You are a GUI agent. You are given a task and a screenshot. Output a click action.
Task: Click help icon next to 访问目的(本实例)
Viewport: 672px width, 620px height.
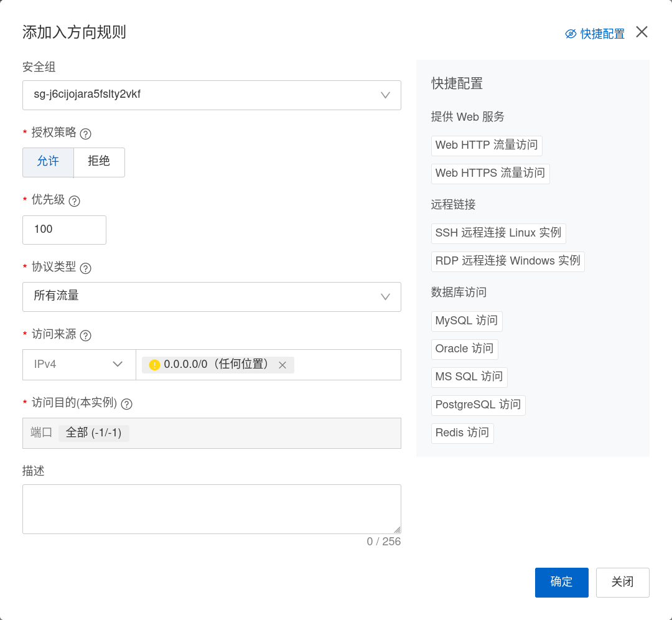tap(126, 404)
